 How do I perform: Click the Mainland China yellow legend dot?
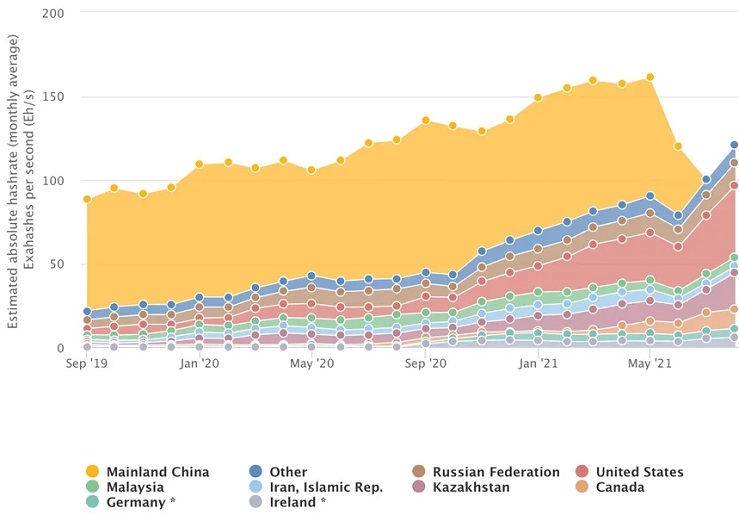(x=93, y=472)
